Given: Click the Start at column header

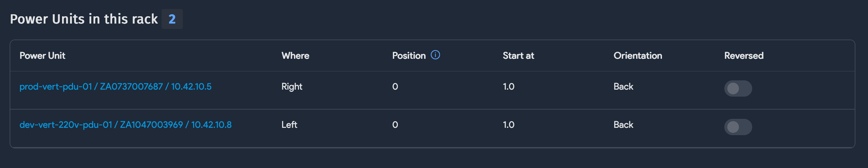Looking at the screenshot, I should (x=518, y=56).
